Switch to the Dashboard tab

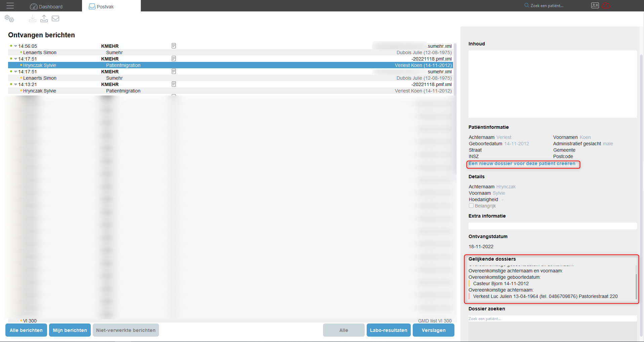click(46, 6)
